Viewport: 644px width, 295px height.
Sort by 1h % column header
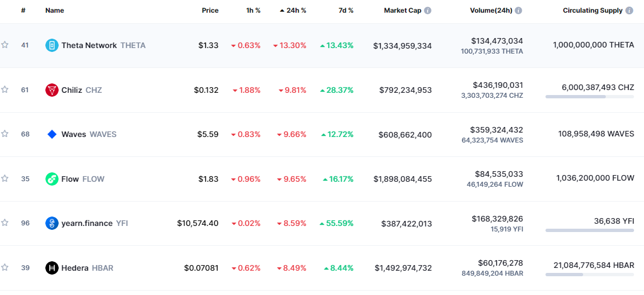[x=252, y=10]
